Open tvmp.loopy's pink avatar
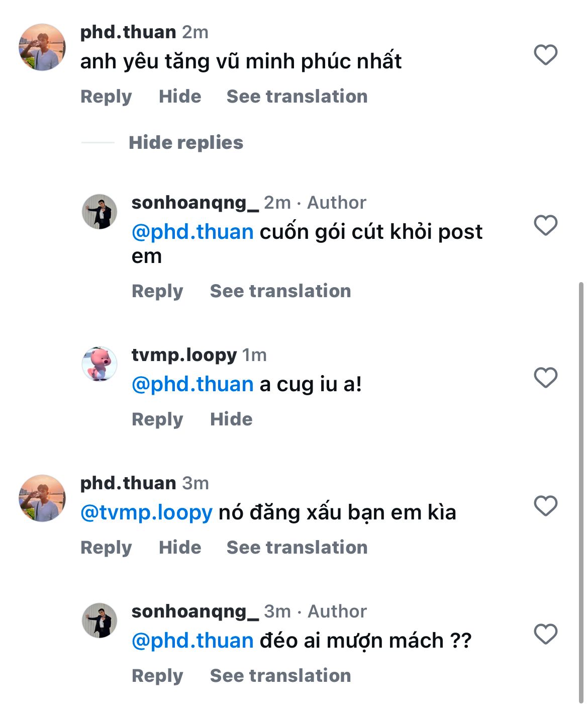 pos(100,364)
